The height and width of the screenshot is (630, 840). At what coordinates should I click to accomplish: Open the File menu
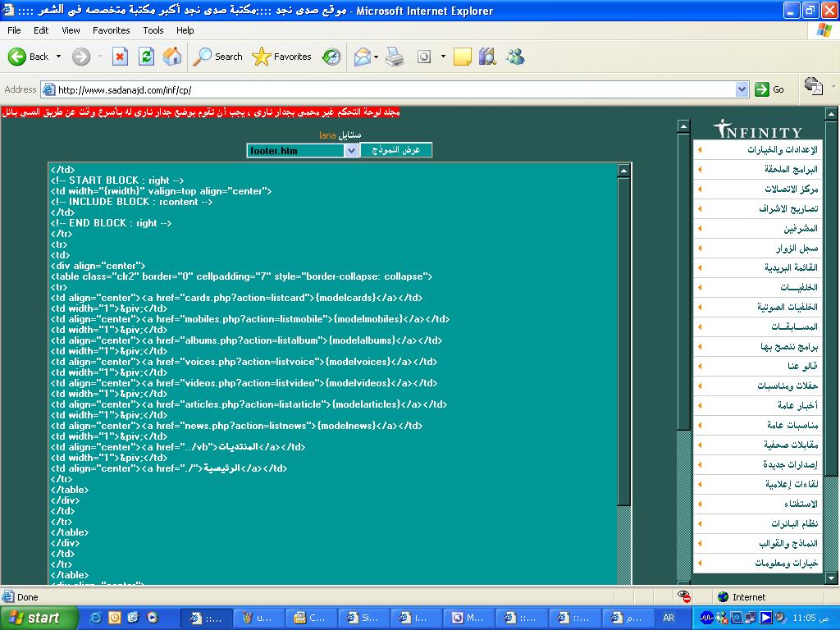click(14, 30)
